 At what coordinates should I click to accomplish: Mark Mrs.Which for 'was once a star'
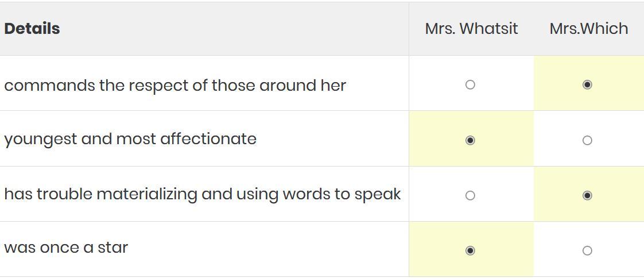[x=587, y=250]
